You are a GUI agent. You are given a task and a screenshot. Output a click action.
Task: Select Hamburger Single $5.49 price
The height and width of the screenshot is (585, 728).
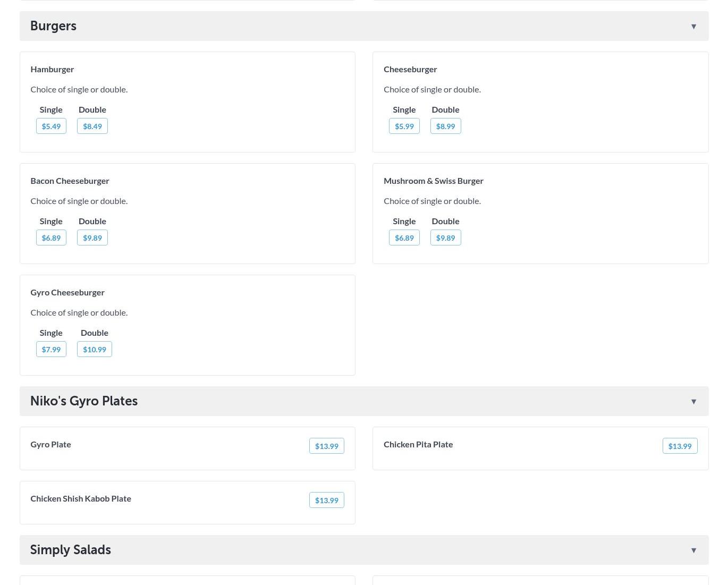coord(51,126)
